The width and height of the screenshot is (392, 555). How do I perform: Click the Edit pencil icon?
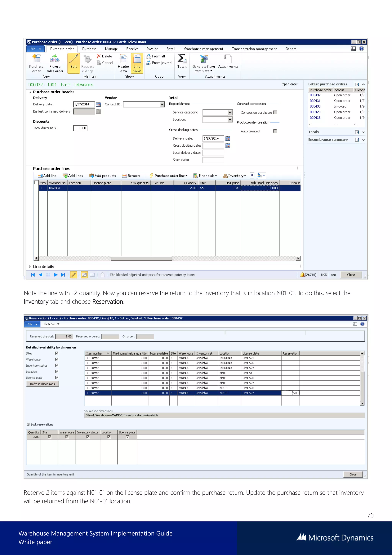pos(74,63)
